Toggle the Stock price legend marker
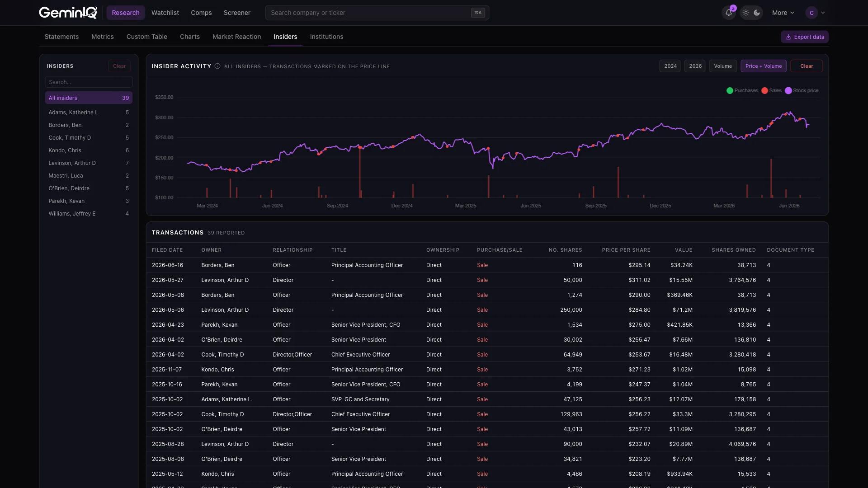This screenshot has height=488, width=868. tap(788, 91)
